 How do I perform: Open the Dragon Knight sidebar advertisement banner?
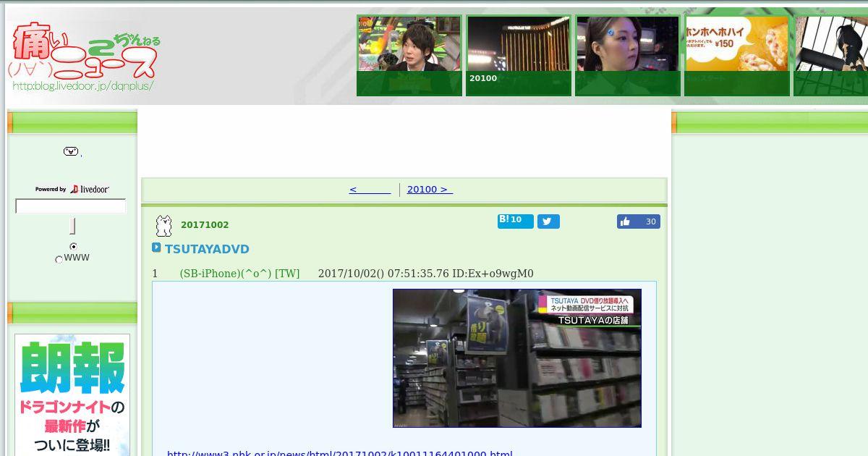pyautogui.click(x=72, y=394)
